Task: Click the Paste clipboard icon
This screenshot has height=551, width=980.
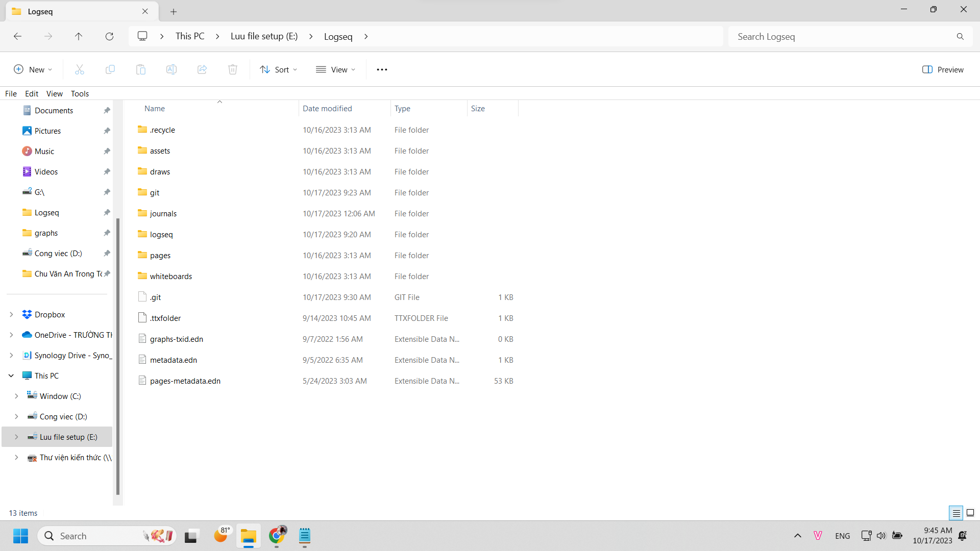Action: point(141,69)
